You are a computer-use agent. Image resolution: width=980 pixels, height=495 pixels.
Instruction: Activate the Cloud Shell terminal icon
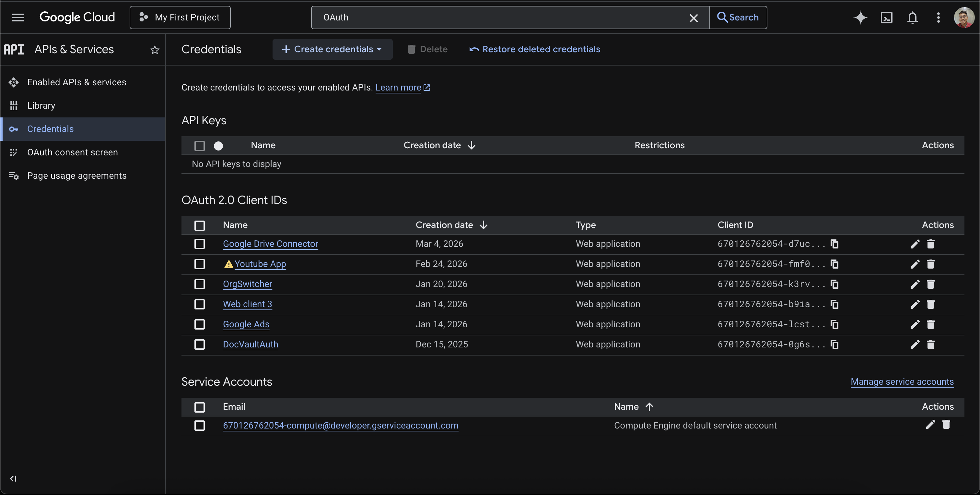(886, 18)
